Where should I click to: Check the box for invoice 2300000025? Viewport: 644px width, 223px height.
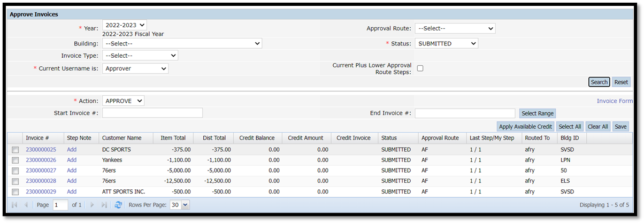click(x=15, y=150)
